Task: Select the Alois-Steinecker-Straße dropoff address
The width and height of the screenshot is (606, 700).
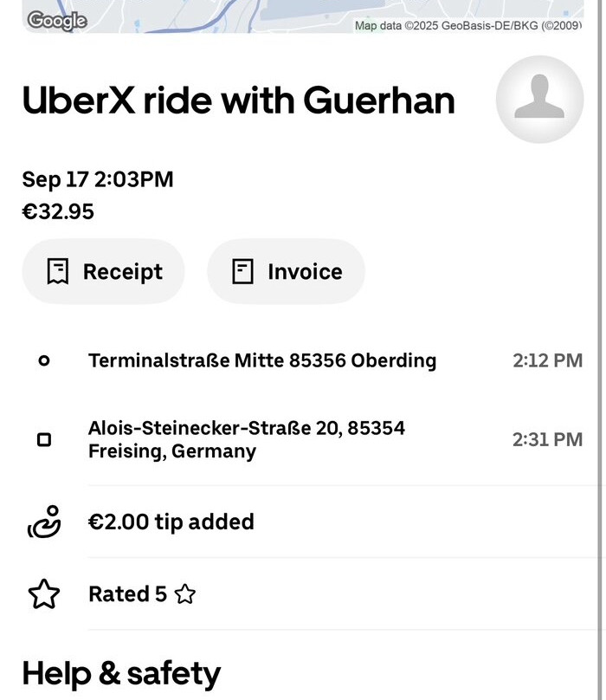Action: click(247, 439)
